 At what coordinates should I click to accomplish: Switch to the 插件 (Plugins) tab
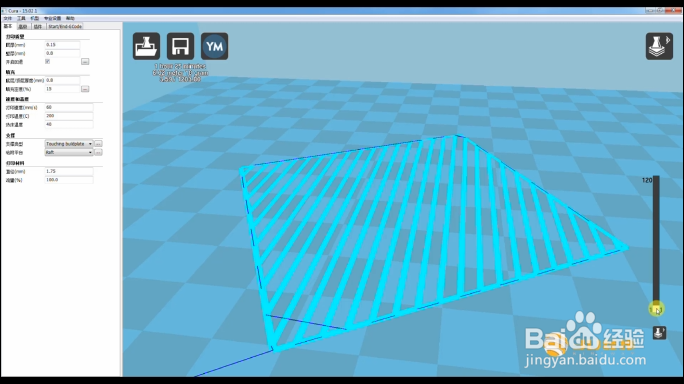(38, 27)
